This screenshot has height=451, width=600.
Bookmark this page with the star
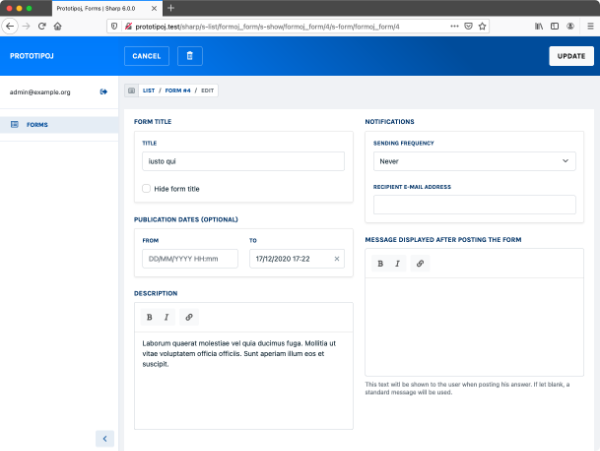(x=482, y=26)
